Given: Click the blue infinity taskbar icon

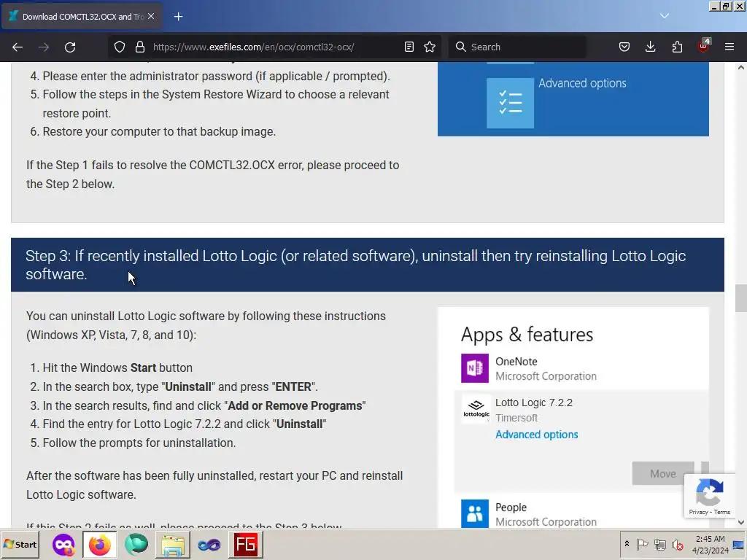Looking at the screenshot, I should click(x=209, y=544).
